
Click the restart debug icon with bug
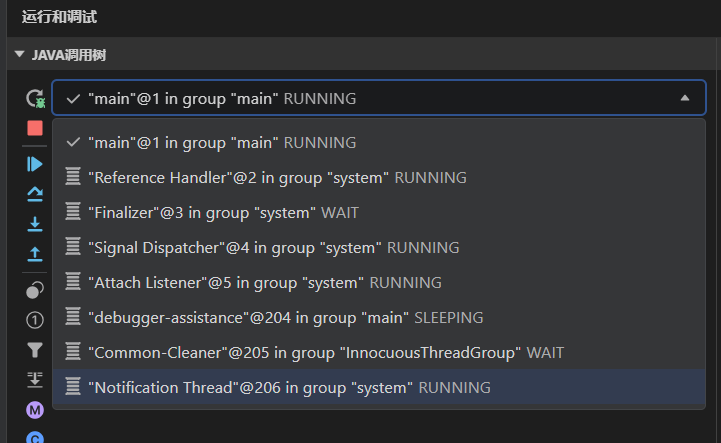[35, 98]
